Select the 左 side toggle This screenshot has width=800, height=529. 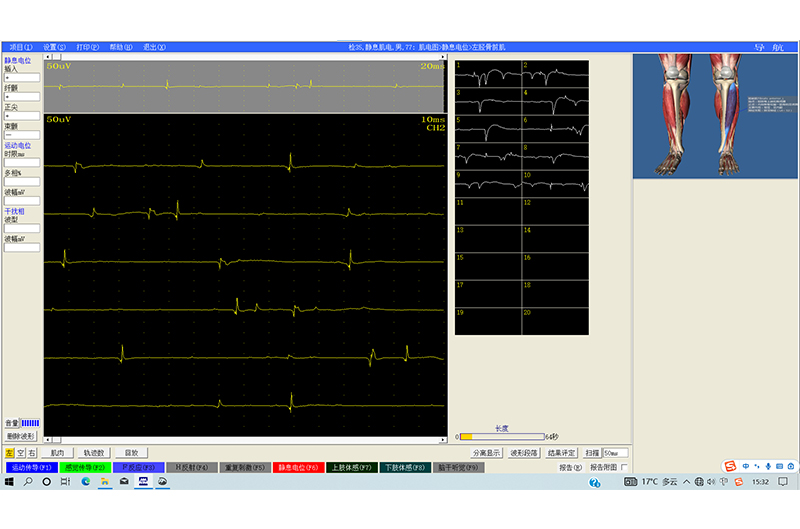pos(9,453)
